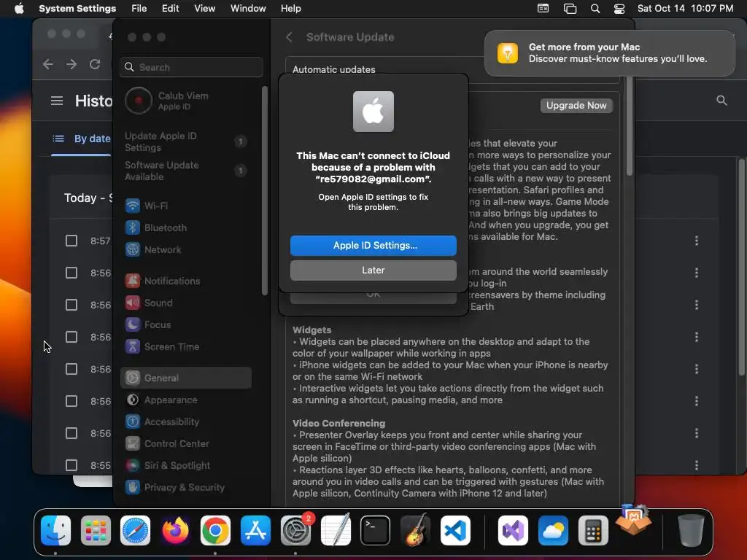Go back from Software Update pane
747x560 pixels.
click(x=289, y=37)
